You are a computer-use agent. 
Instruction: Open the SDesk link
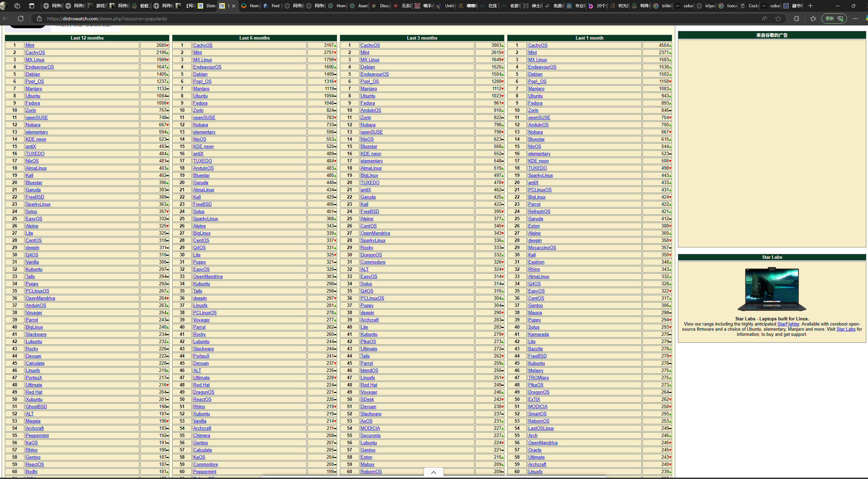367,400
